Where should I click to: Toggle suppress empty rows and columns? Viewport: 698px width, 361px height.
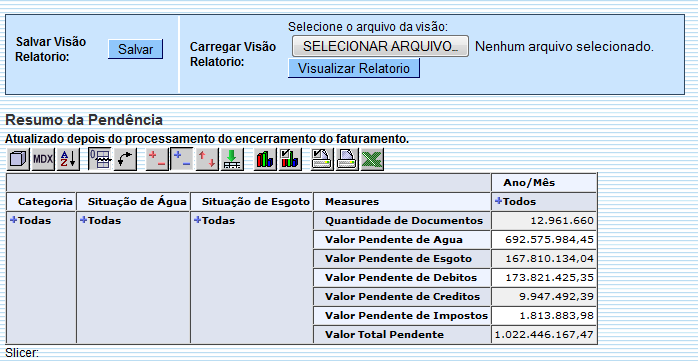pos(100,159)
